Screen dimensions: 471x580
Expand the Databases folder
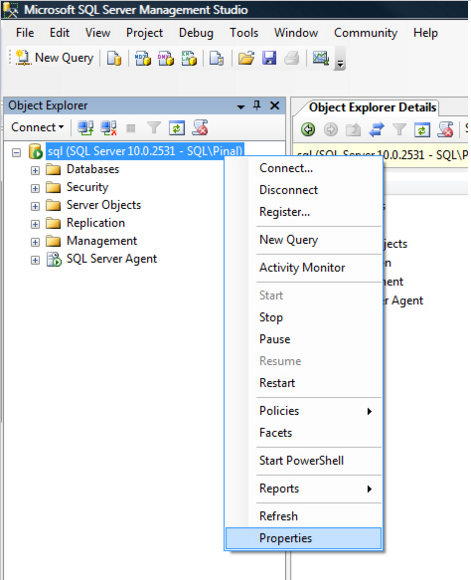click(35, 171)
